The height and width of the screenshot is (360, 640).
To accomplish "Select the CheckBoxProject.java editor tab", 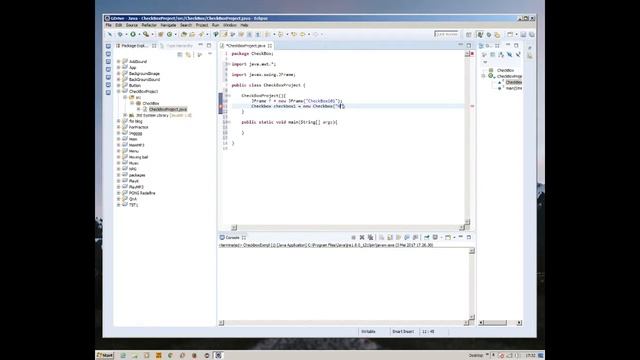I will pyautogui.click(x=245, y=46).
